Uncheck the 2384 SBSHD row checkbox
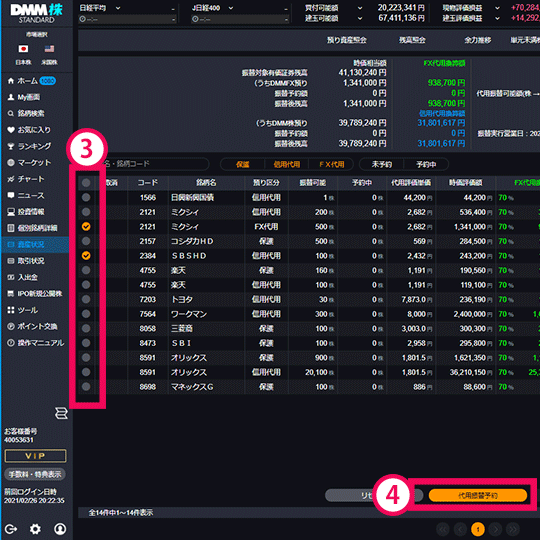This screenshot has width=540, height=540. point(86,256)
